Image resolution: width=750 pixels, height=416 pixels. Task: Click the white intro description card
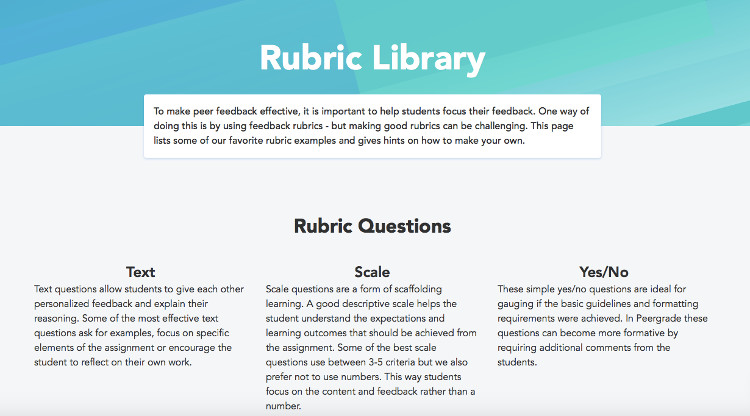coord(372,126)
